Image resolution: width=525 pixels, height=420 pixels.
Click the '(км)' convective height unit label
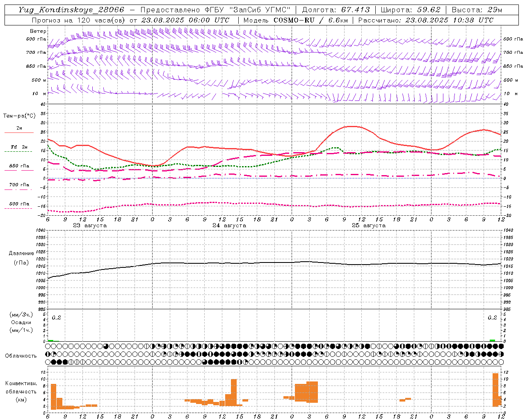pos(21,399)
